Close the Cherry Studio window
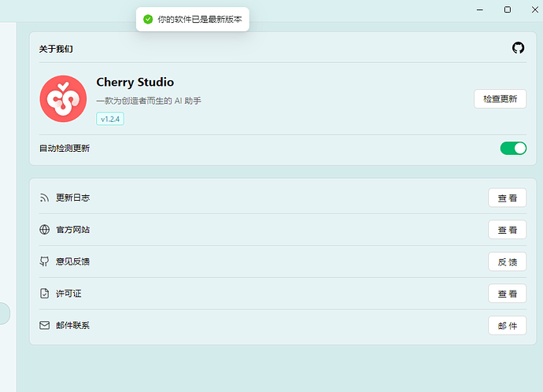The height and width of the screenshot is (392, 543). (x=534, y=9)
